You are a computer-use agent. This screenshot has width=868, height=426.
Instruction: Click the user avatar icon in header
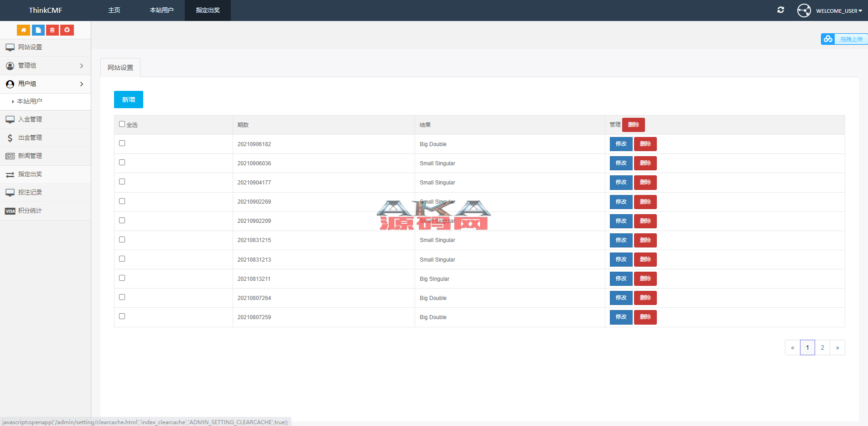tap(804, 11)
